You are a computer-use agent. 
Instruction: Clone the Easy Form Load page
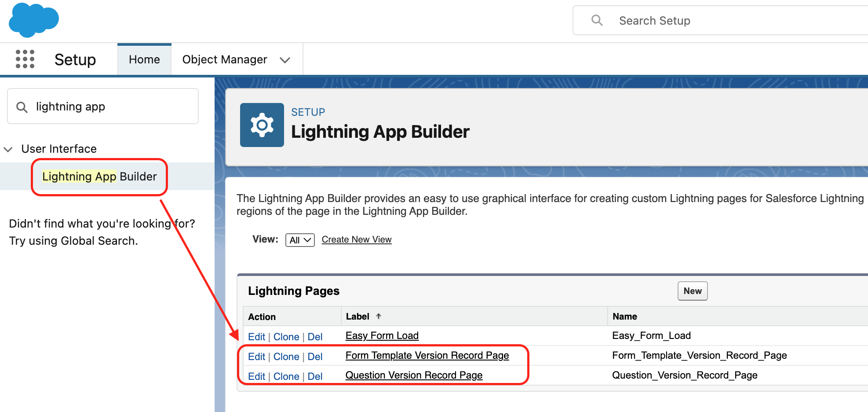[286, 337]
